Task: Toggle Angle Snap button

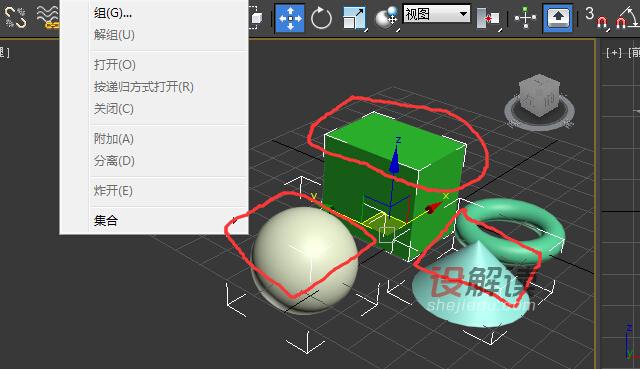Action: [x=627, y=18]
